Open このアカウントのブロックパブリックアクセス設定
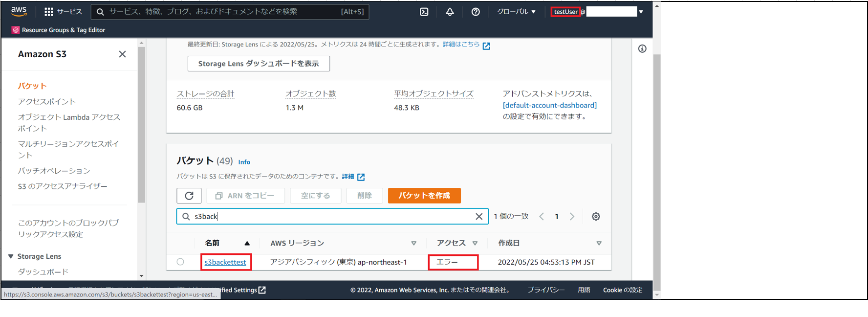 tap(68, 228)
